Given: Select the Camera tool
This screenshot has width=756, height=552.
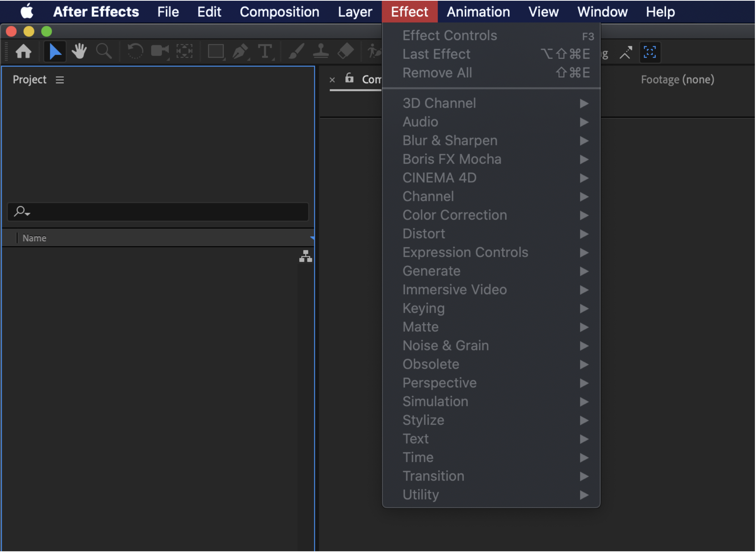Looking at the screenshot, I should click(x=160, y=51).
